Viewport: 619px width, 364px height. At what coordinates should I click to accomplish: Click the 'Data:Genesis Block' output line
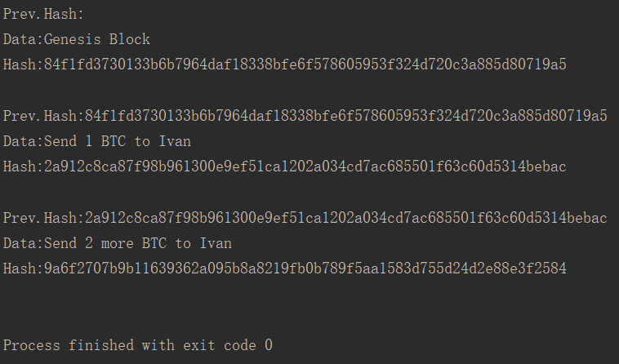(77, 39)
